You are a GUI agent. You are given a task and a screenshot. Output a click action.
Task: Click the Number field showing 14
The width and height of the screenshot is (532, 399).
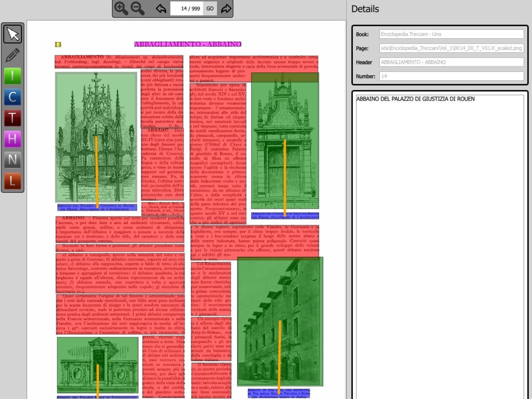coord(451,76)
